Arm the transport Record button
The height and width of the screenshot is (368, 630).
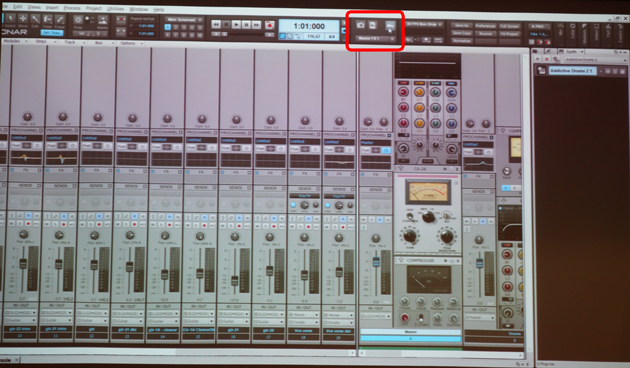(x=270, y=25)
